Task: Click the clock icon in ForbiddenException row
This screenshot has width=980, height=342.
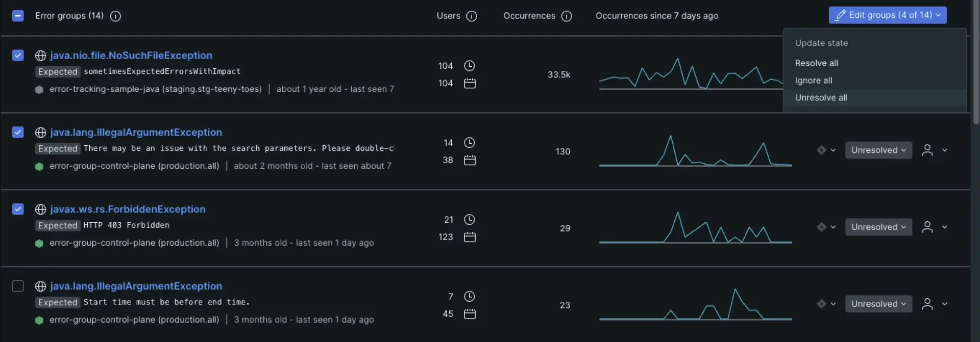Action: click(470, 220)
